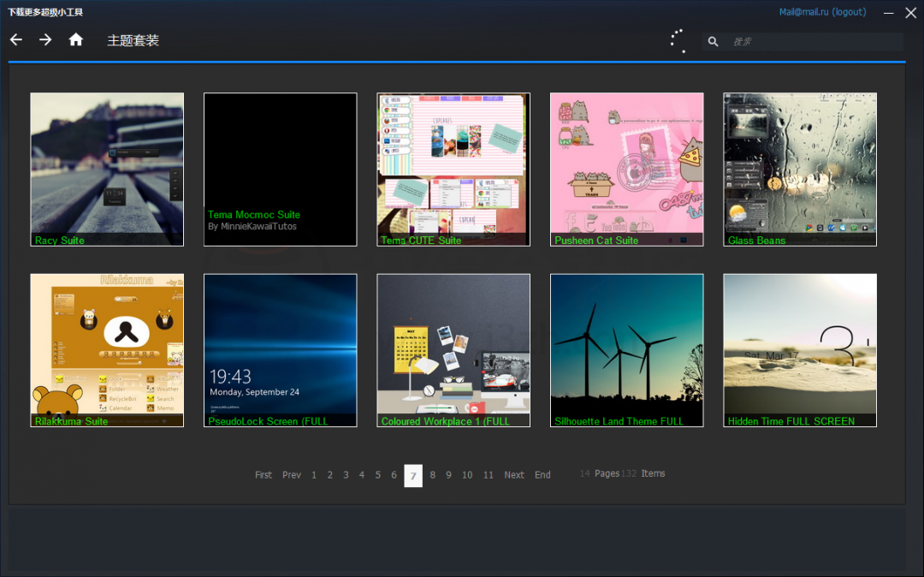Screen dimensions: 924x577
Task: Go to page 10
Action: [467, 475]
